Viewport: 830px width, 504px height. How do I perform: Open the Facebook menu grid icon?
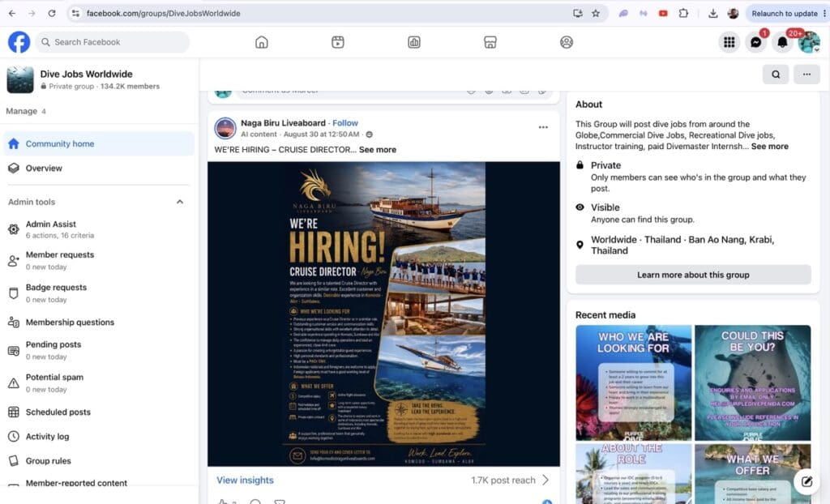[729, 42]
